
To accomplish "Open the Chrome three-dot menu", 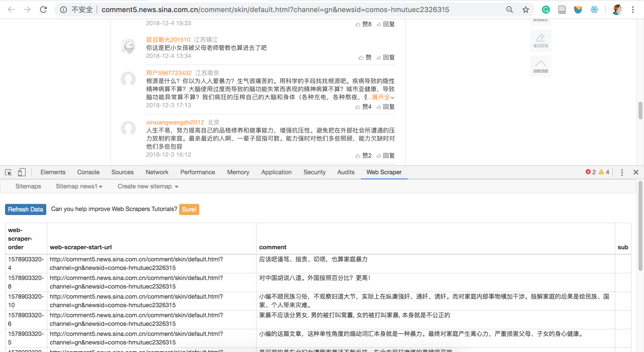I will coord(633,10).
